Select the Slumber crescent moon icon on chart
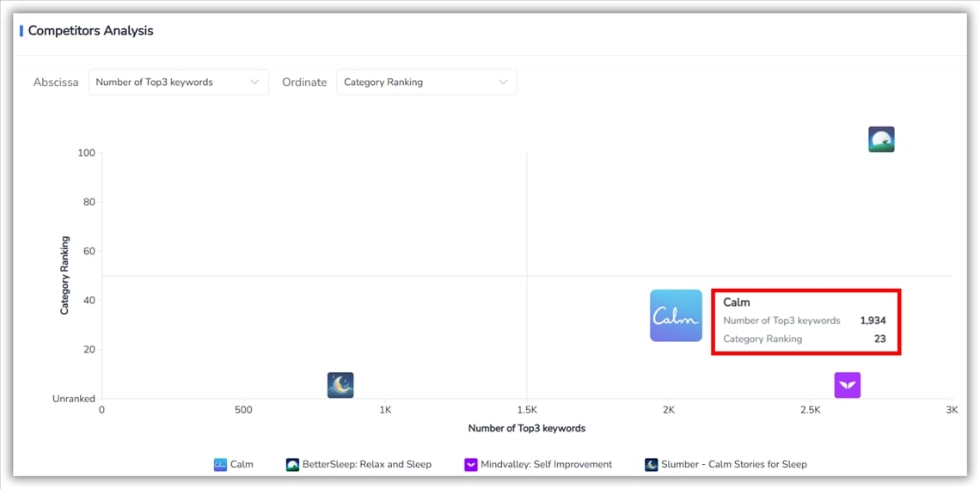 click(x=340, y=385)
